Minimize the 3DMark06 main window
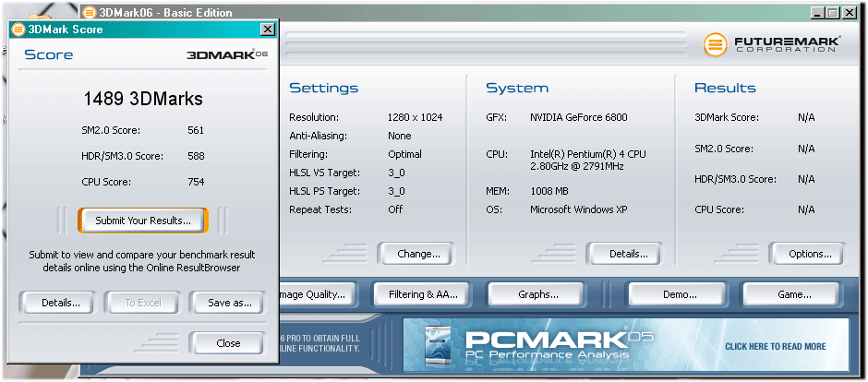This screenshot has width=868, height=382. pos(819,12)
